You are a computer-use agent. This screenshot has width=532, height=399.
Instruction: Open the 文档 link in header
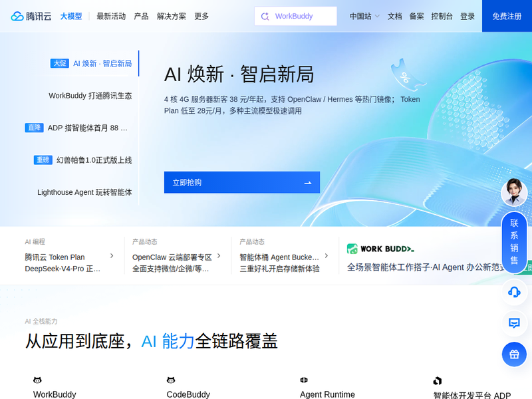pos(394,16)
